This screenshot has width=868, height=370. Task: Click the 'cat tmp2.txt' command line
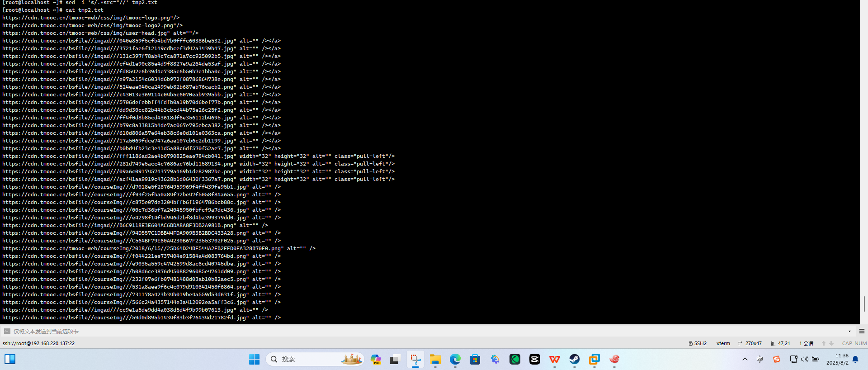[x=53, y=10]
